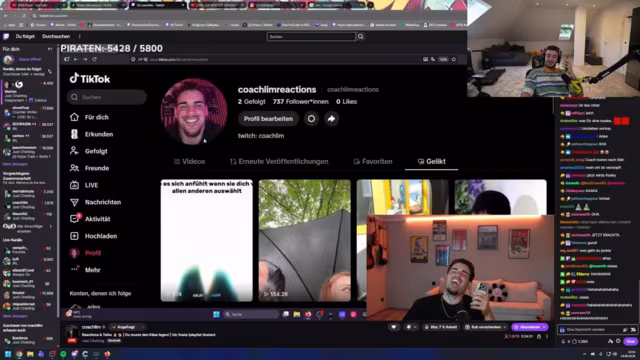This screenshot has height=360, width=640.
Task: Click into the Twitch search field
Action: (311, 37)
